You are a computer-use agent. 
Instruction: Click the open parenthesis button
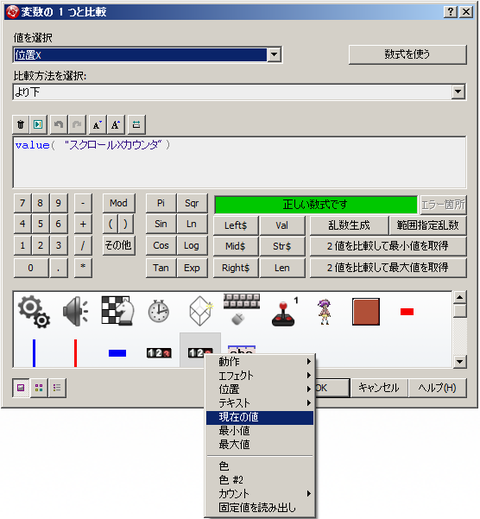[111, 224]
